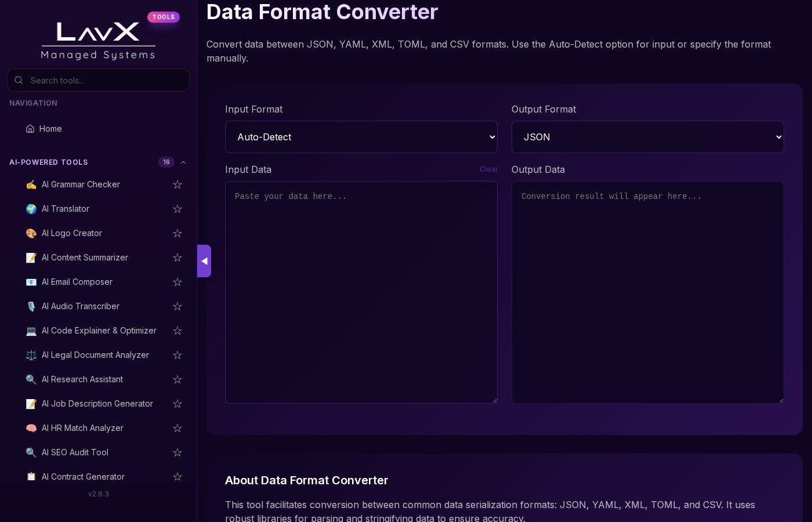Open AI SEO Audit Tool from sidebar

[x=75, y=452]
